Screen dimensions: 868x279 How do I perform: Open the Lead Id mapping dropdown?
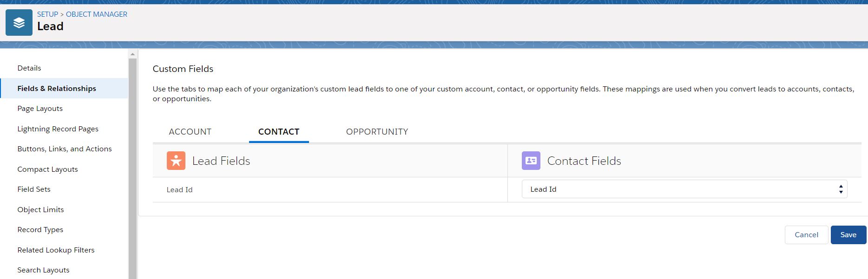(684, 189)
